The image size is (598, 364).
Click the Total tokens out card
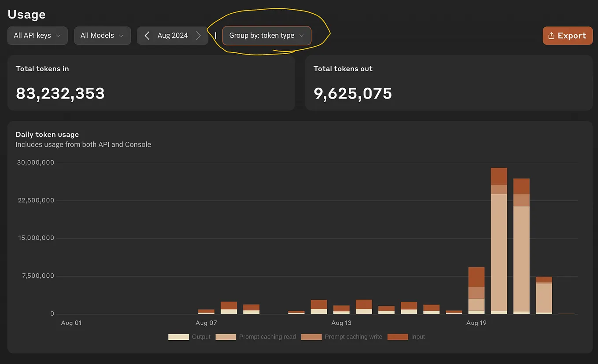[x=448, y=83]
